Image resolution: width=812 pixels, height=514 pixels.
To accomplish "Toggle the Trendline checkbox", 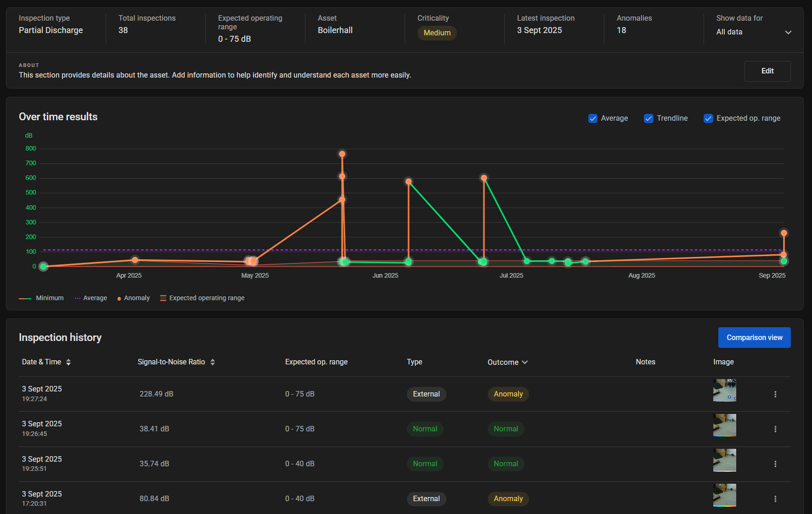I will pos(648,118).
